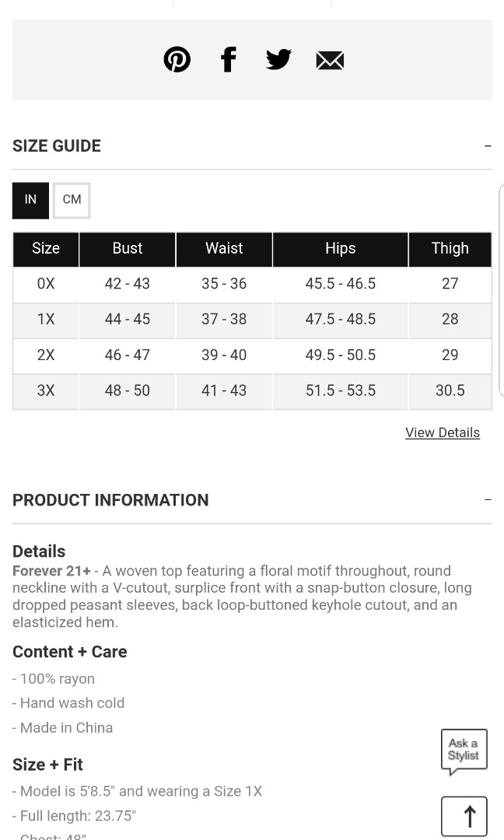Click the back-to-top arrow button
This screenshot has width=504, height=840.
click(464, 817)
